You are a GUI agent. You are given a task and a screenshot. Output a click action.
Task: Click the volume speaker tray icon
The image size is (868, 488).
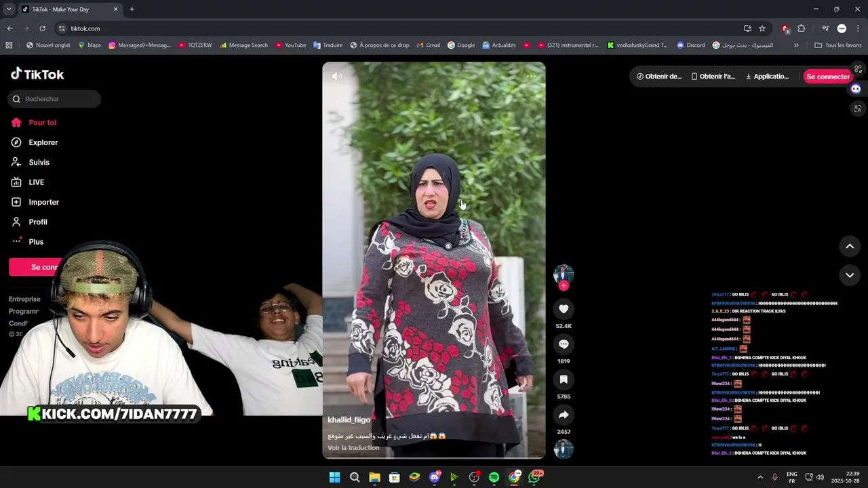820,477
